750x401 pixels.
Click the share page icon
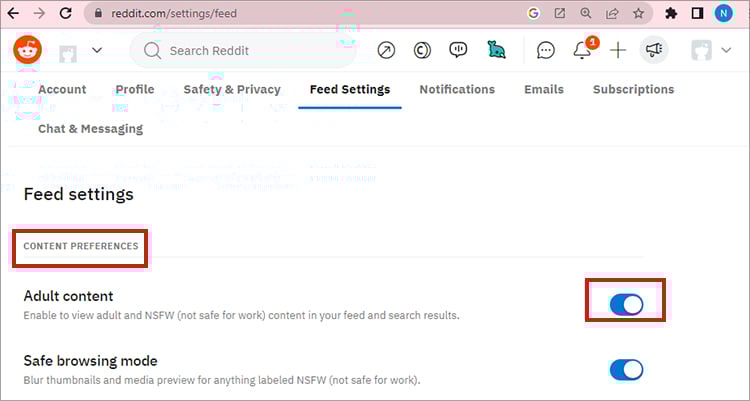click(x=612, y=13)
